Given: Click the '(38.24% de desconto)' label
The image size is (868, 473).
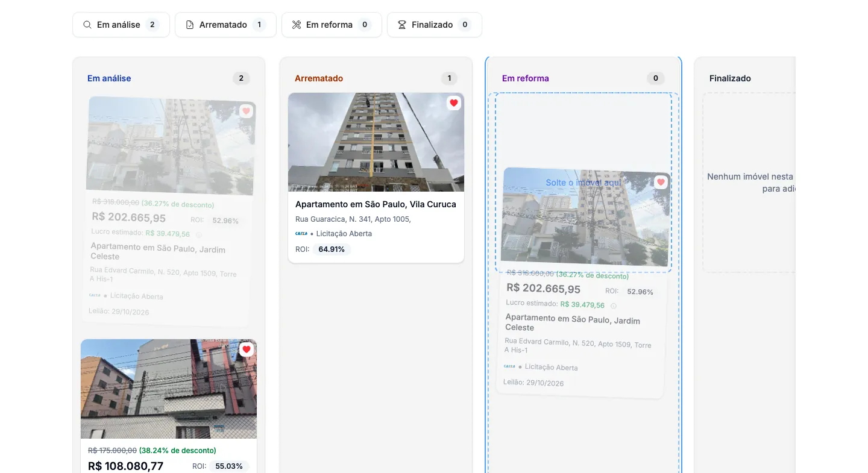Looking at the screenshot, I should click(x=178, y=450).
